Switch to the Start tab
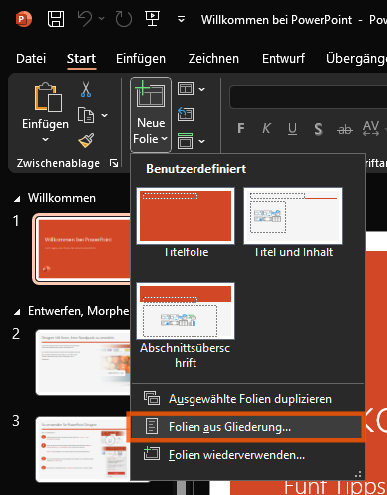 coord(81,59)
